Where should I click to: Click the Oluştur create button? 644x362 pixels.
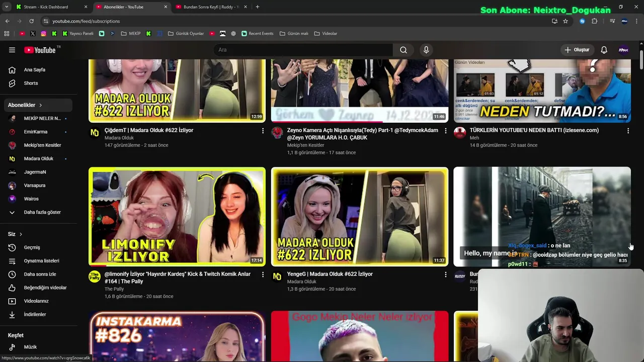point(577,50)
